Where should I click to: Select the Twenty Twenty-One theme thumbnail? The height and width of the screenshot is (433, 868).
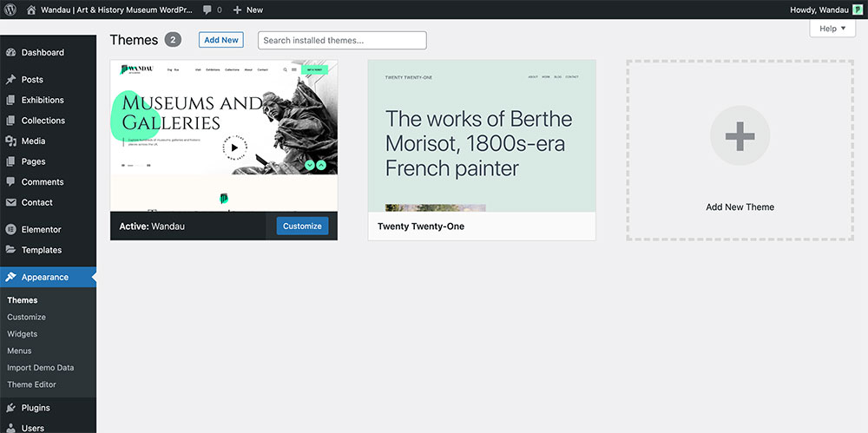pos(482,135)
